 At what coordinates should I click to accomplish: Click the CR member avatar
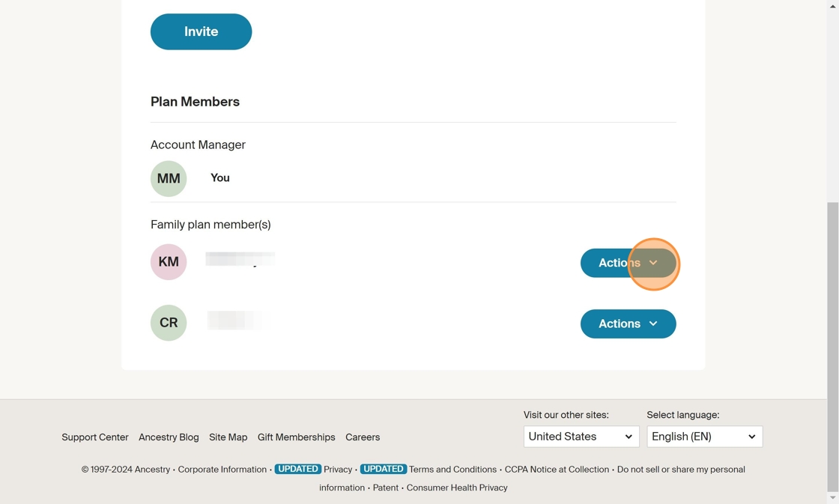point(169,323)
